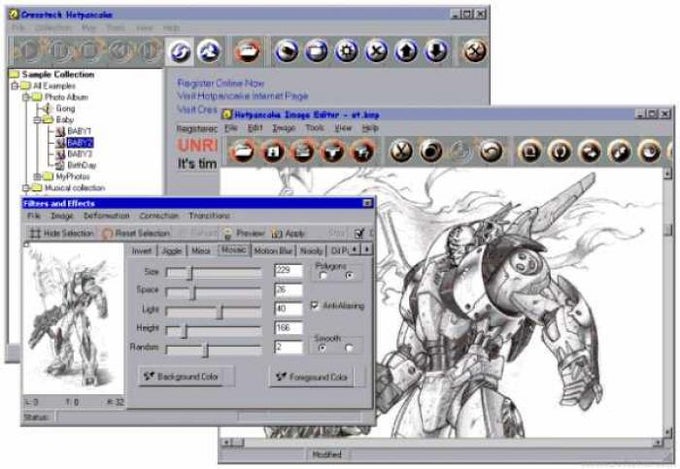This screenshot has height=469, width=680.
Task: Click the left tab-scroll arrow beside Oil P tab
Action: click(355, 249)
